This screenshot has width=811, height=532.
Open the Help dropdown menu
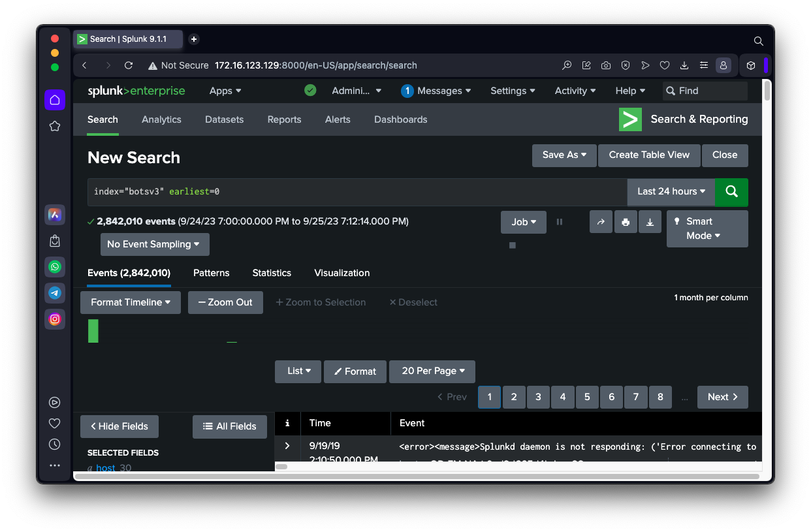click(x=630, y=91)
